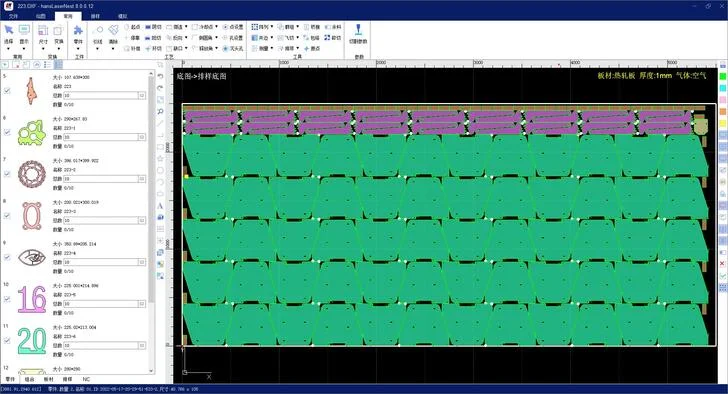The width and height of the screenshot is (728, 394).
Task: Click the total quantity field for part 8
Action: click(x=101, y=220)
